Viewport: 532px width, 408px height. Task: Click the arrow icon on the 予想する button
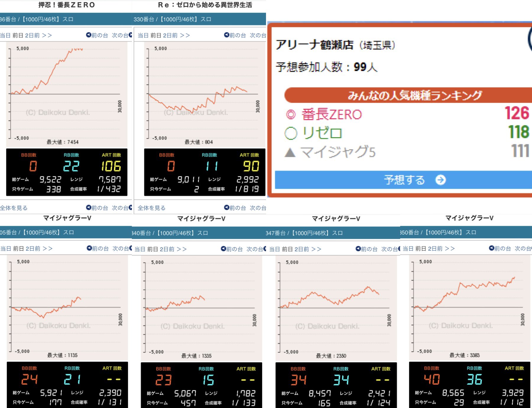pyautogui.click(x=440, y=180)
